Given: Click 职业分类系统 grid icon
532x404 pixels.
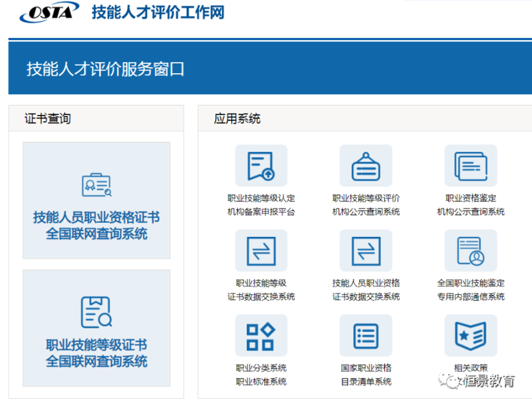Looking at the screenshot, I should tap(261, 335).
